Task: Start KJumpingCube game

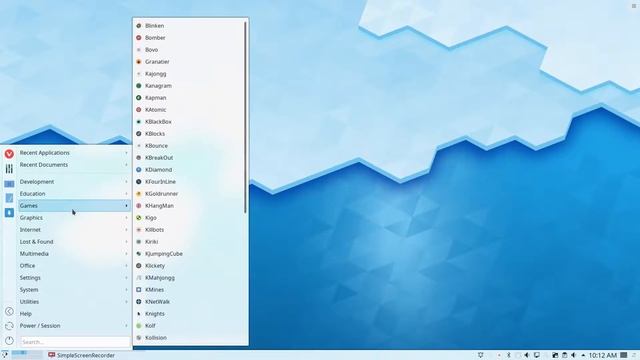Action: 189,254
